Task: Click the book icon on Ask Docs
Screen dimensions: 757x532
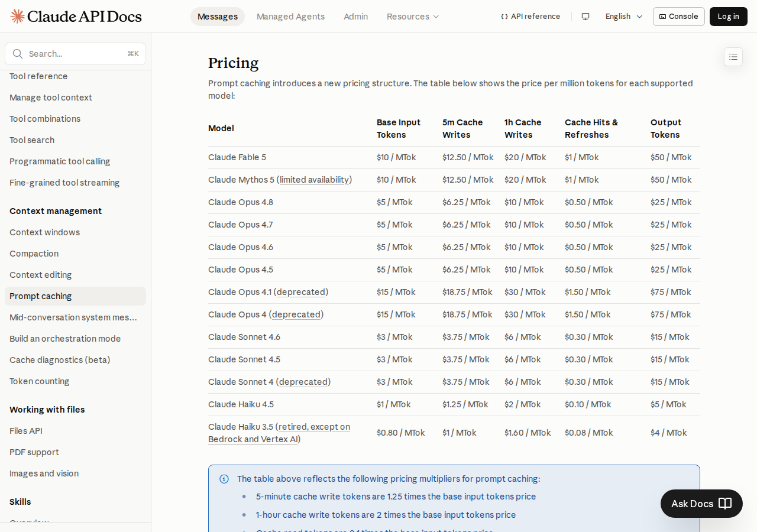Action: tap(725, 504)
